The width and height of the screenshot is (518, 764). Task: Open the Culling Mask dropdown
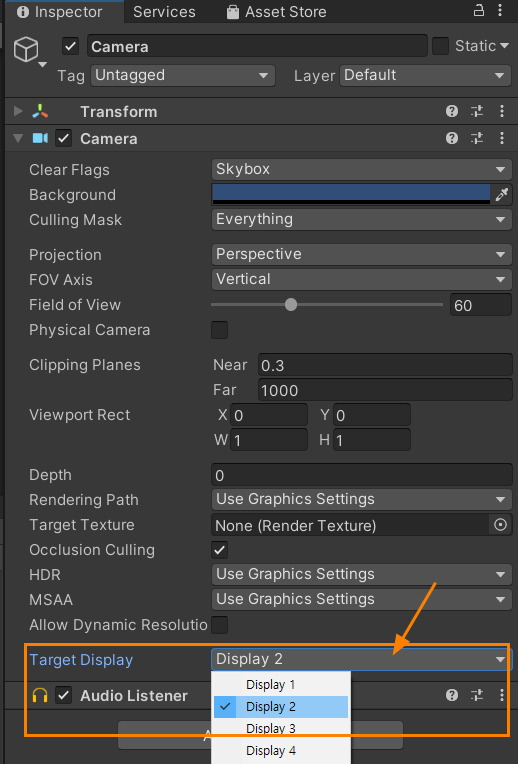(x=362, y=219)
